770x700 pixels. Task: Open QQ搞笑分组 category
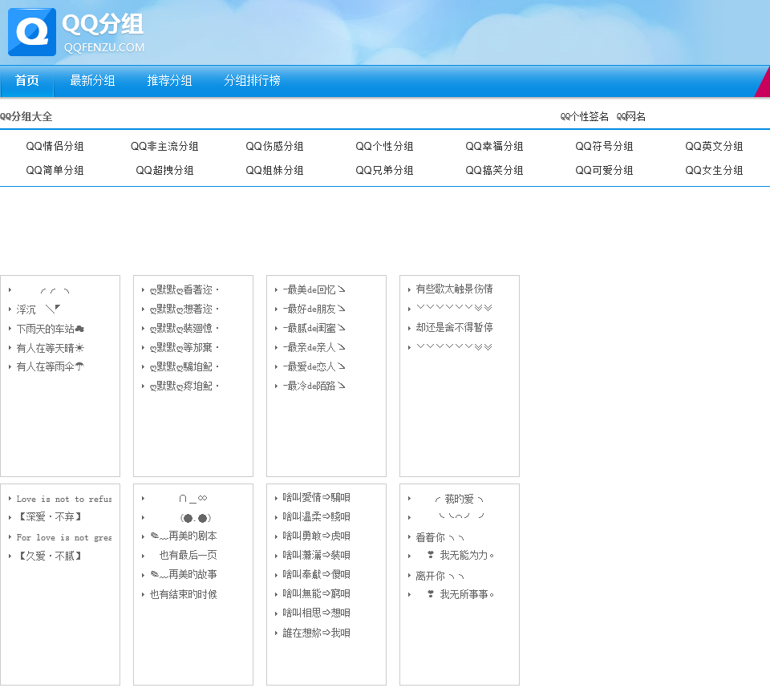coord(495,170)
